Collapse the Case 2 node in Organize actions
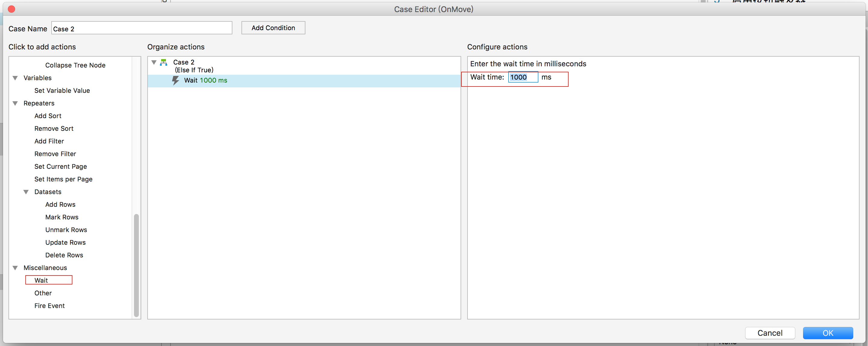This screenshot has width=868, height=346. pyautogui.click(x=154, y=62)
